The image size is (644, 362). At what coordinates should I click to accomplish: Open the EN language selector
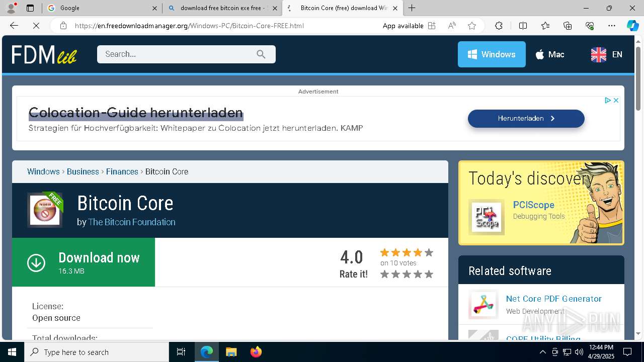click(x=607, y=54)
